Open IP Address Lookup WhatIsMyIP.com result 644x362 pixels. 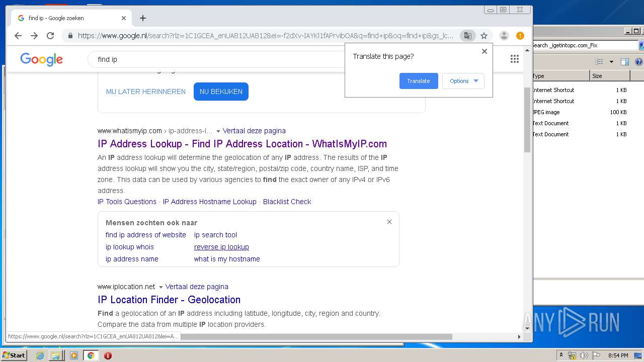[242, 144]
